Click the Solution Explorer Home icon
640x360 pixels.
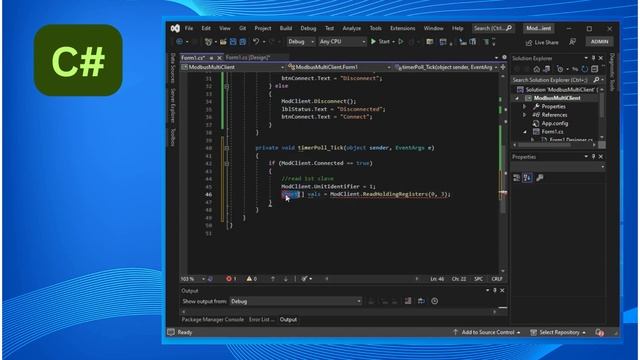[537, 69]
